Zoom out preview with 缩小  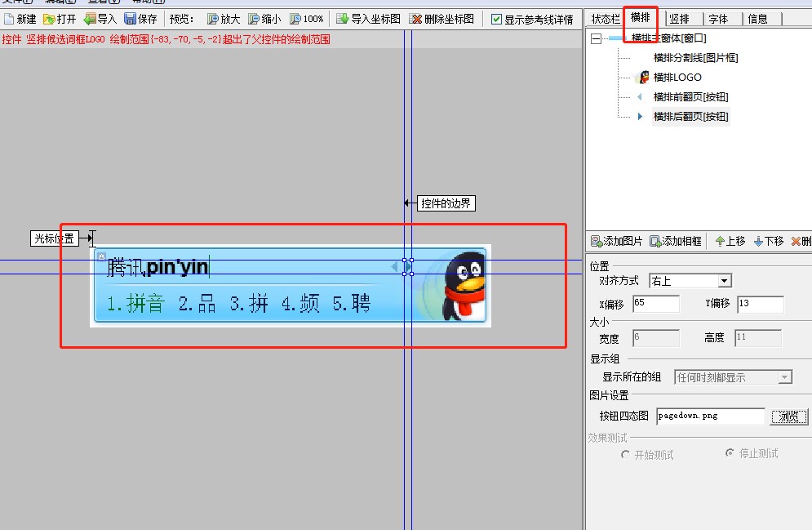pyautogui.click(x=264, y=19)
